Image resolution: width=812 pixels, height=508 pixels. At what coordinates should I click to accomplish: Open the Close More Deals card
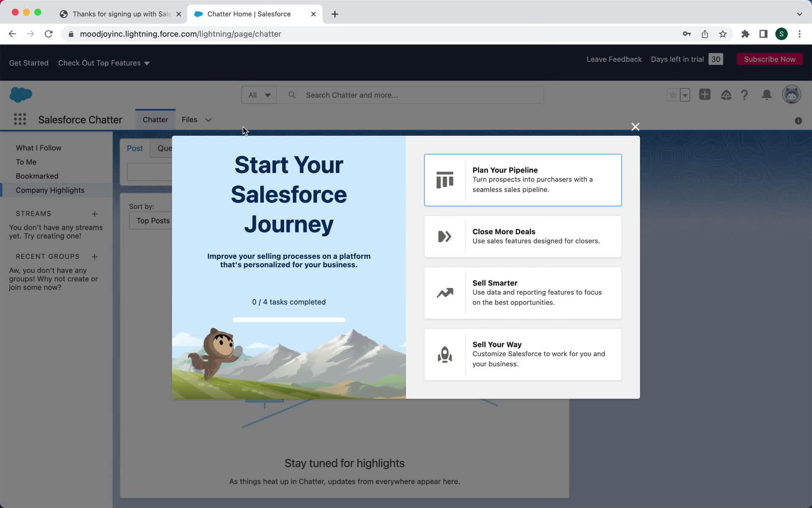(x=523, y=236)
